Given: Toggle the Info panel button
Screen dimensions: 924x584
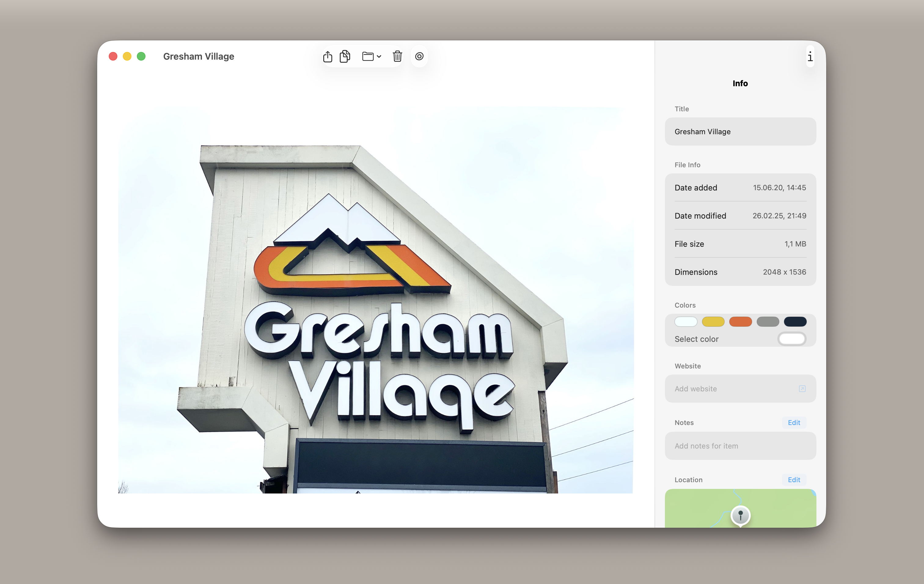Looking at the screenshot, I should pyautogui.click(x=810, y=57).
